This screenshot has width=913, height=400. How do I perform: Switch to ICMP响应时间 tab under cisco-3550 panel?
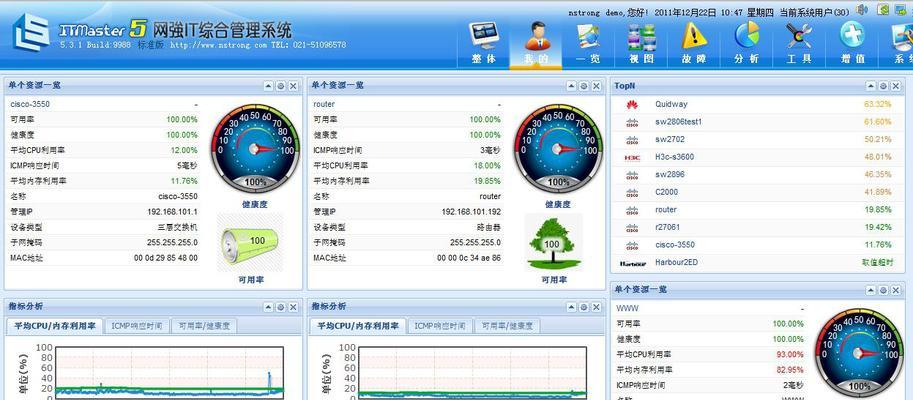coord(137,326)
